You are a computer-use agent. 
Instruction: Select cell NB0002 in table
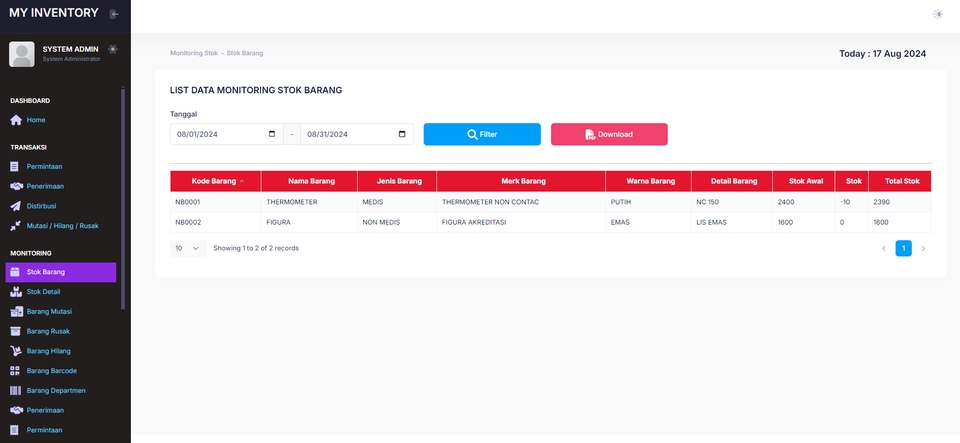pyautogui.click(x=216, y=222)
